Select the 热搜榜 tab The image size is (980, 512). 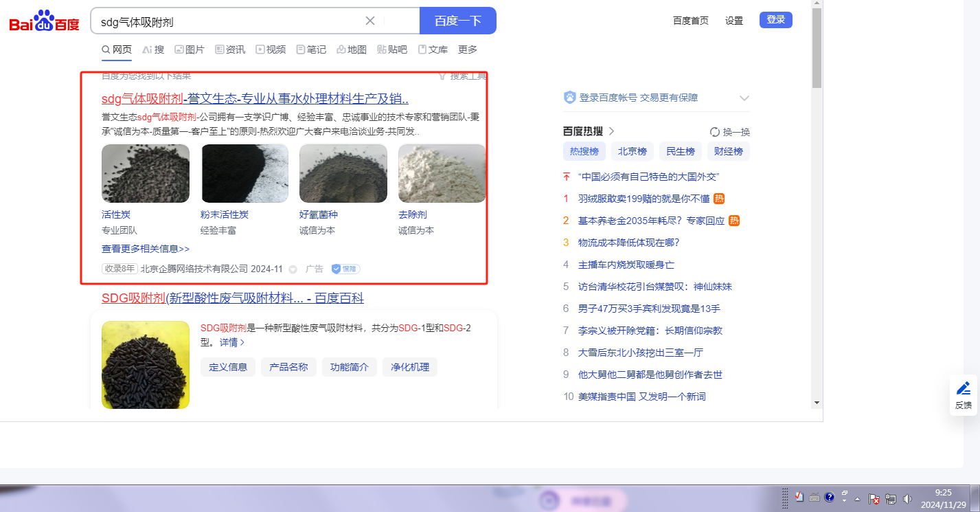pyautogui.click(x=584, y=151)
